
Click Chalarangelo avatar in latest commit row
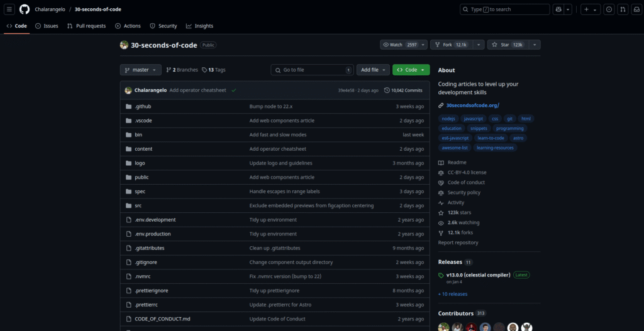[x=128, y=90]
